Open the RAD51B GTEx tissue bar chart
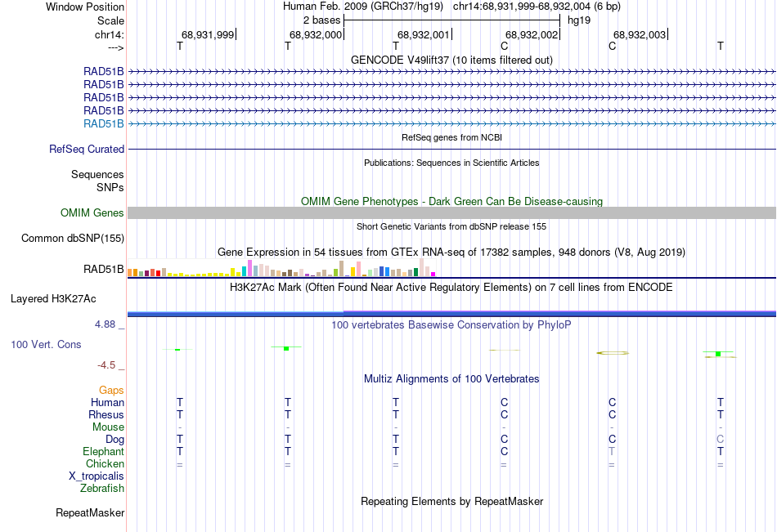Screen dimensions: 777x532 [281, 267]
